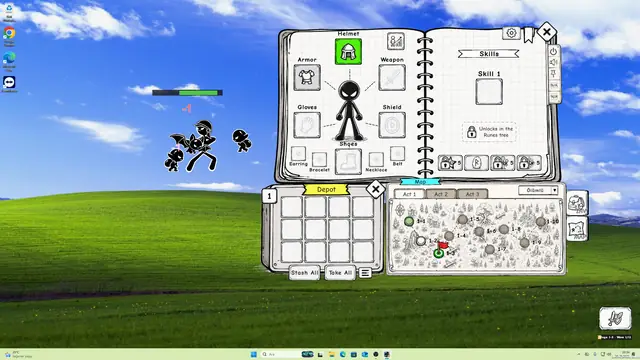640x360 pixels.
Task: Open the Shield equipment slot
Action: [x=392, y=125]
